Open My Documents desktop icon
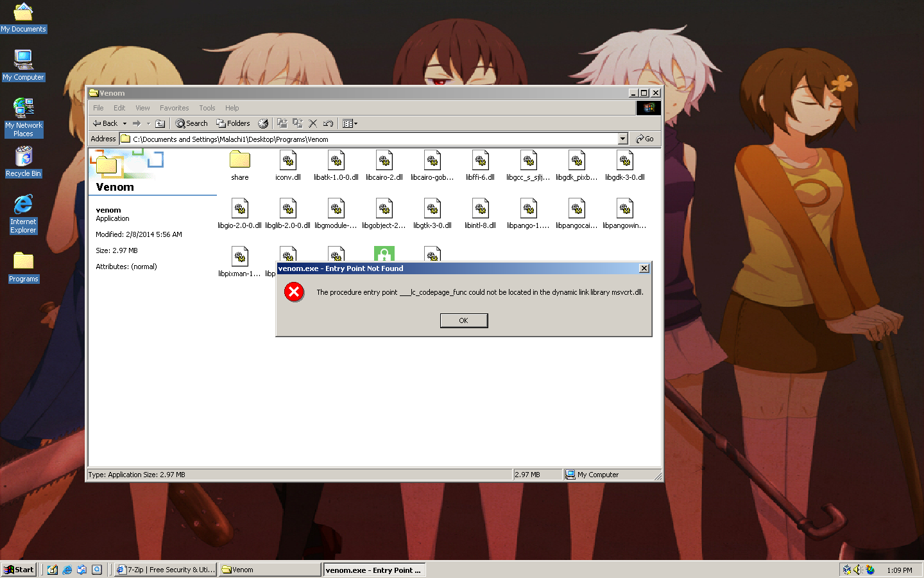This screenshot has width=924, height=578. 24,18
